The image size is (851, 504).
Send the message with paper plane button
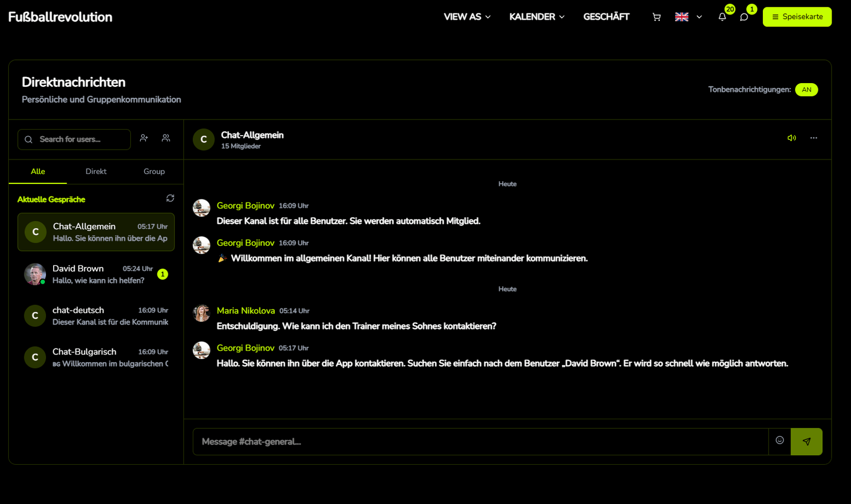807,441
